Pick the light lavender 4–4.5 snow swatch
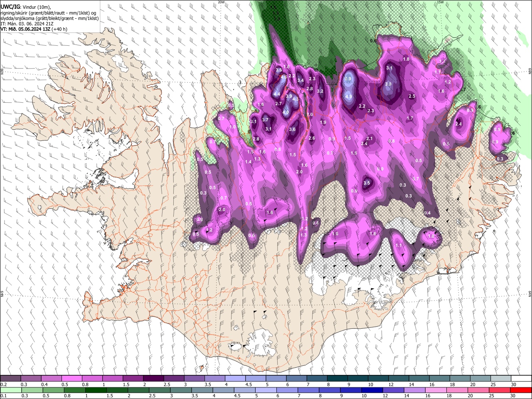Image resolution: width=532 pixels, height=399 pixels. point(235,378)
